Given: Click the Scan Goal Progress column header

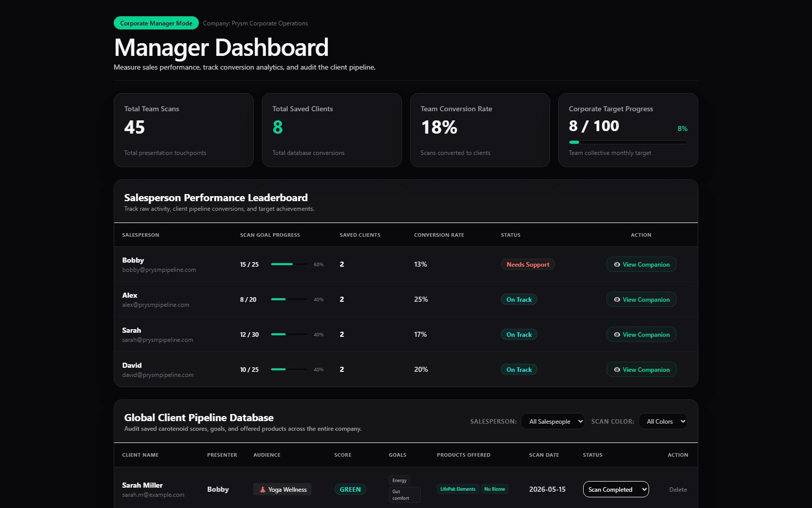Looking at the screenshot, I should (x=270, y=235).
